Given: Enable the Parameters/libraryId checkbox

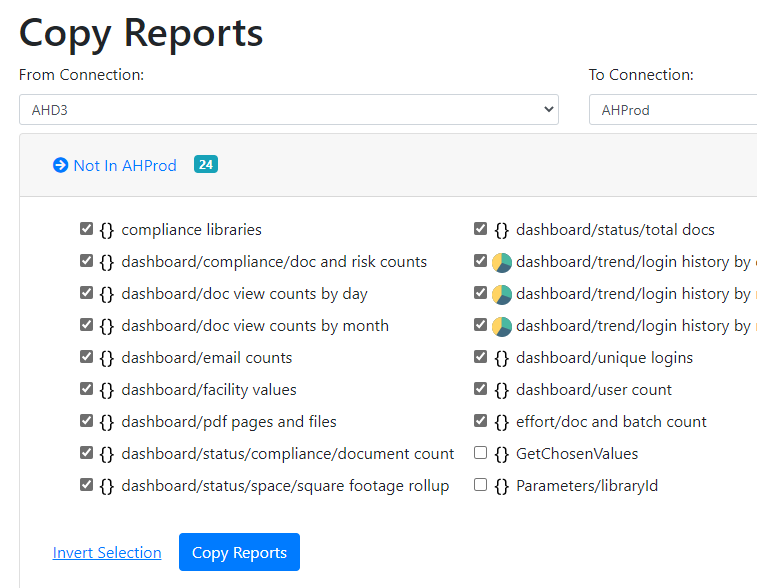Looking at the screenshot, I should pyautogui.click(x=481, y=485).
